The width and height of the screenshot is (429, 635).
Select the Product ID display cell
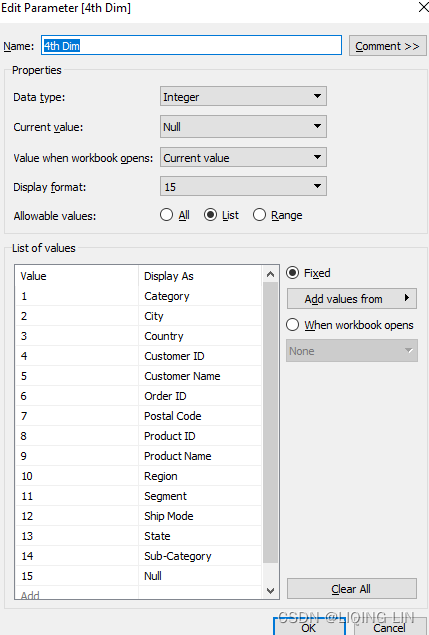tap(201, 436)
